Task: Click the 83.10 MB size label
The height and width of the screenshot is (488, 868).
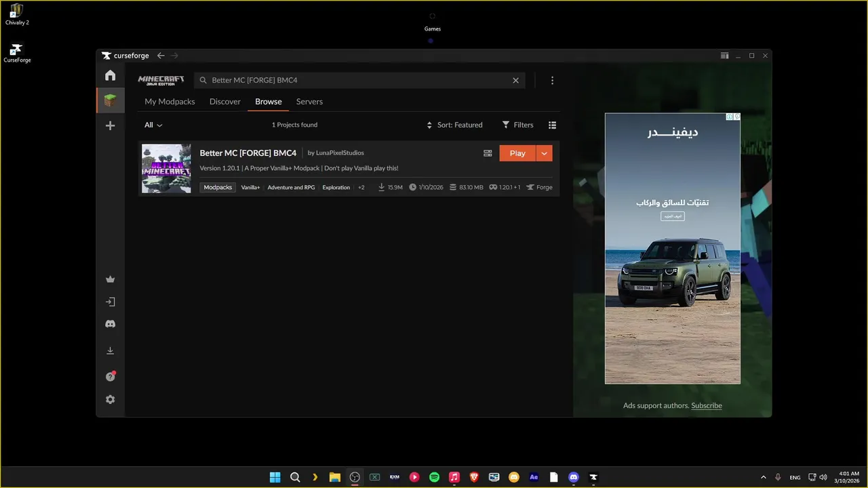Action: pos(466,187)
